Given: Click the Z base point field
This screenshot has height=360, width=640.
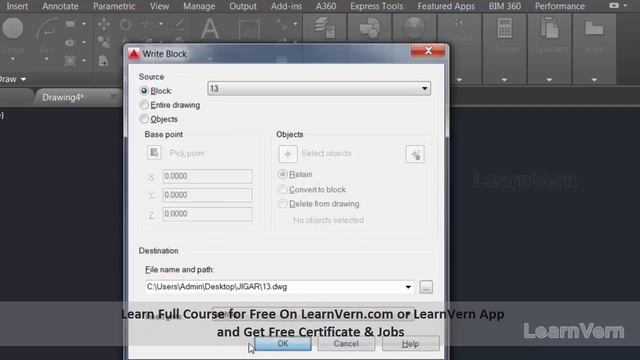Looking at the screenshot, I should [207, 214].
